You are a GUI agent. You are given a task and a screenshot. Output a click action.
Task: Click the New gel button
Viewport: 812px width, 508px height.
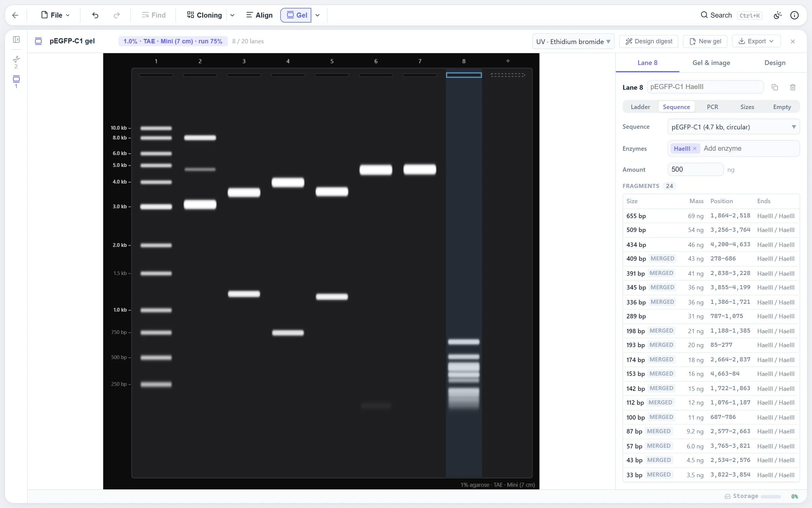tap(705, 41)
